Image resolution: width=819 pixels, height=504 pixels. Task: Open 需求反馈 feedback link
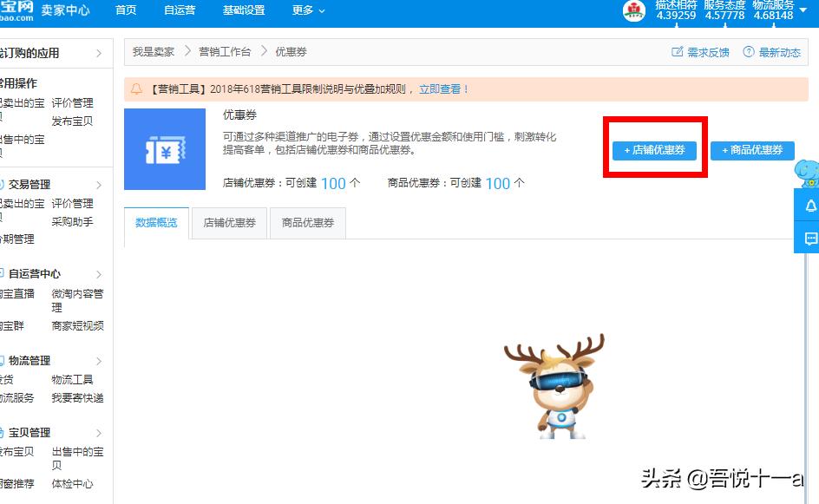[708, 52]
